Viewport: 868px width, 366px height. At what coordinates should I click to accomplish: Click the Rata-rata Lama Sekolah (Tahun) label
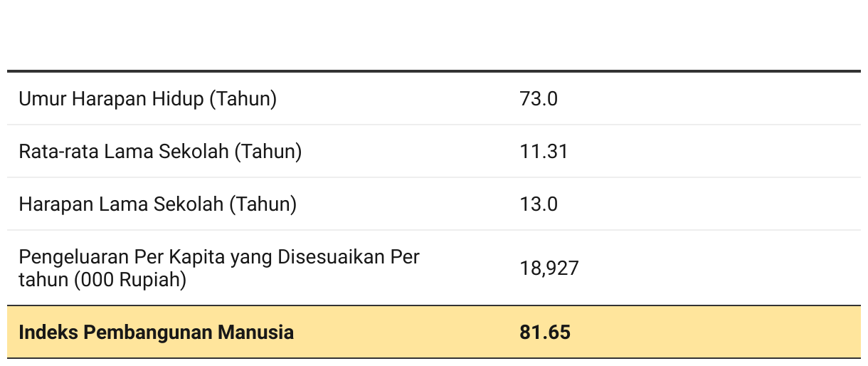pyautogui.click(x=160, y=152)
